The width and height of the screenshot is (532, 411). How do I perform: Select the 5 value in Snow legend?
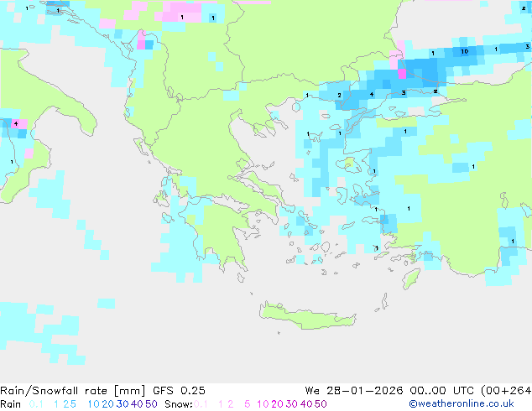[x=248, y=404]
